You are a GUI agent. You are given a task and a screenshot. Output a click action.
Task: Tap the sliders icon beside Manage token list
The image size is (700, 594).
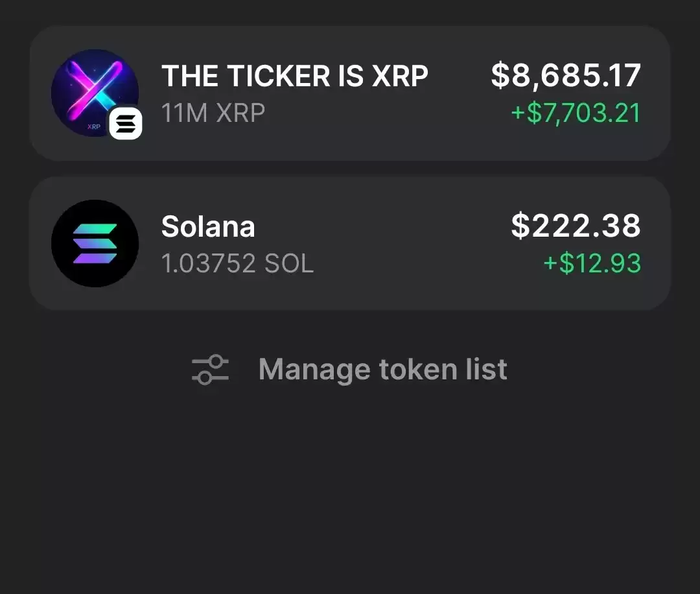210,370
